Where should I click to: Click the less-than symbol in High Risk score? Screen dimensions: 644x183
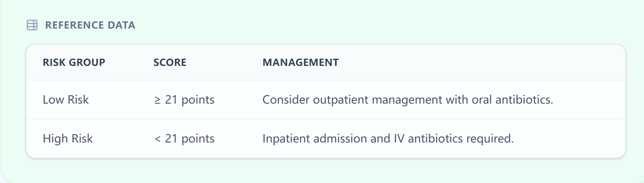click(x=158, y=139)
